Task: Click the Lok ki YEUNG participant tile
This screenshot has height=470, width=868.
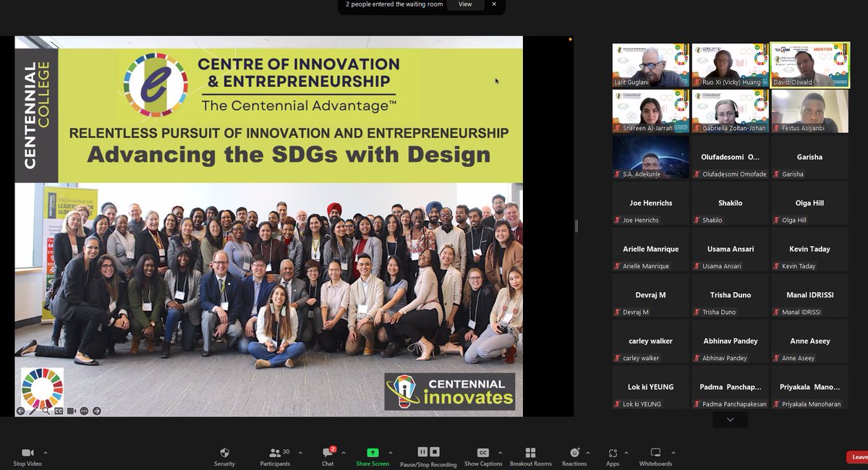Action: 650,387
